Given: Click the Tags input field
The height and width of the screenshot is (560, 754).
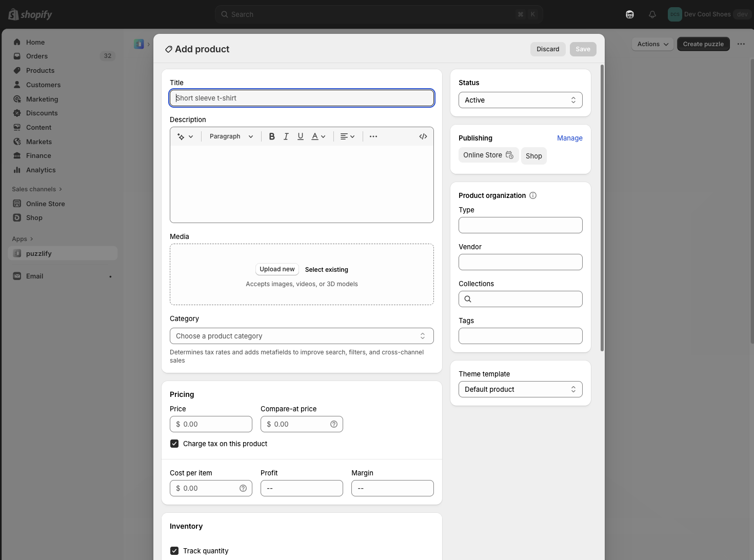Looking at the screenshot, I should [x=521, y=336].
